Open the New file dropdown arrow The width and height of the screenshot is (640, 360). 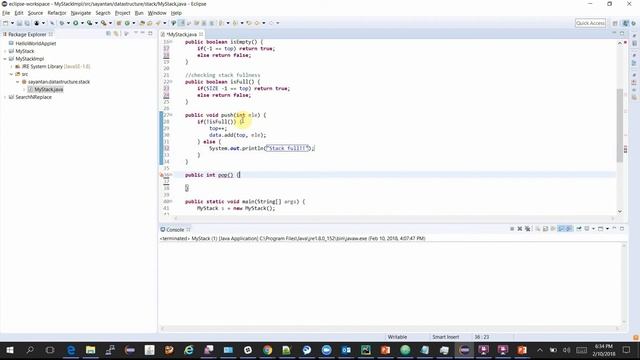[12, 23]
